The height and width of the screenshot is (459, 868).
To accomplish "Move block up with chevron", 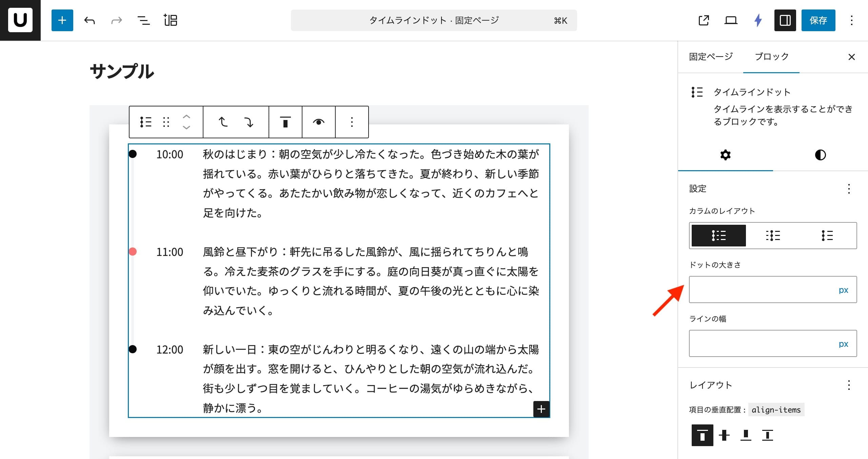I will [x=186, y=116].
